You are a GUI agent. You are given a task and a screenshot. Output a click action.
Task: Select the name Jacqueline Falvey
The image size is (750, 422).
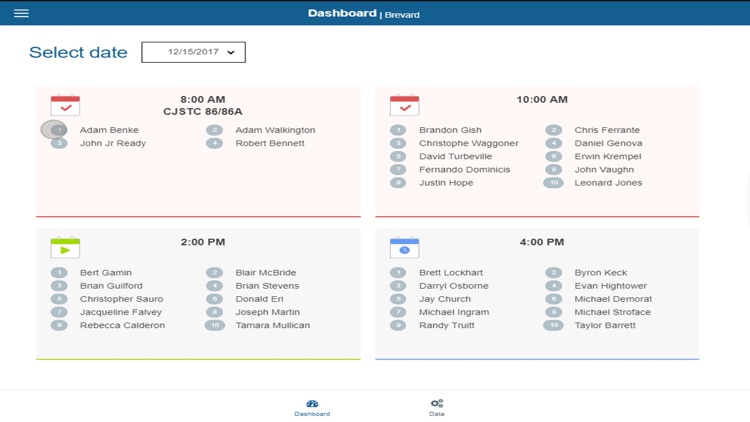pyautogui.click(x=121, y=312)
